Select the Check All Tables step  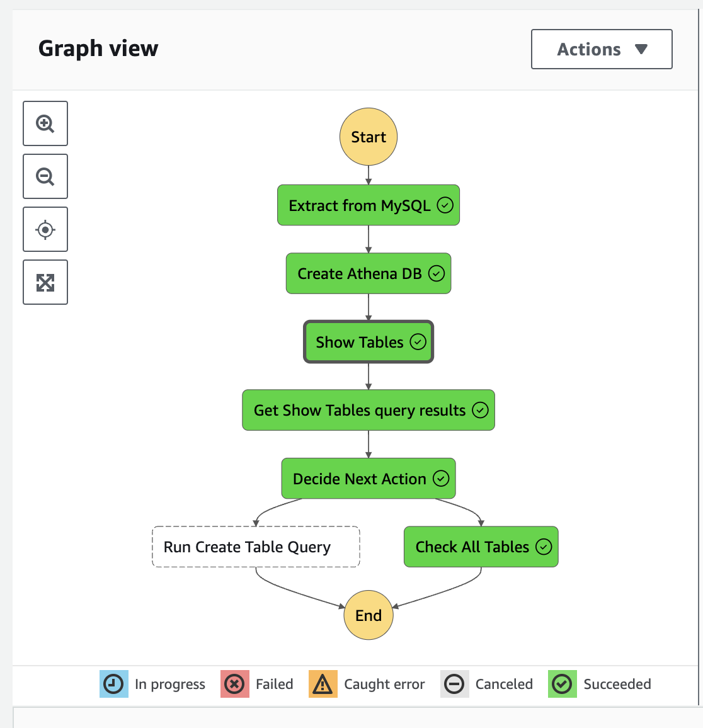pyautogui.click(x=481, y=547)
